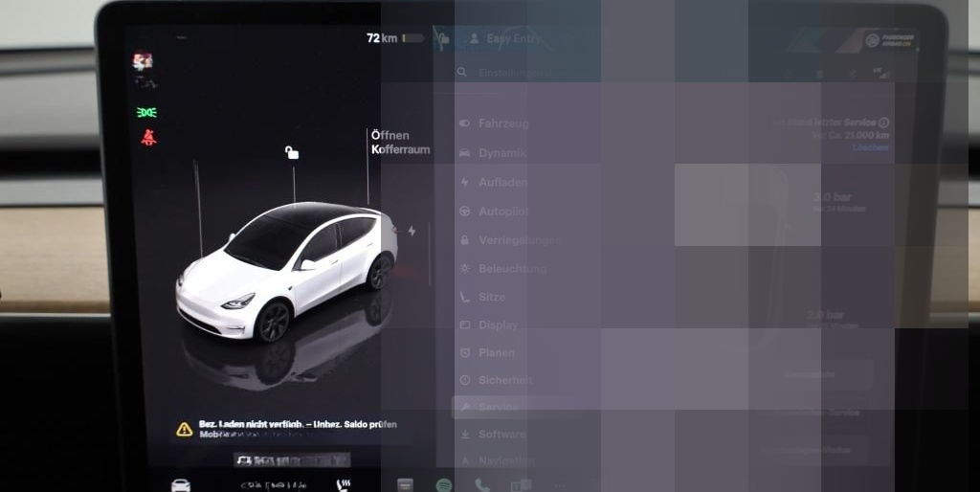Open the phone app icon
This screenshot has width=980, height=492.
[482, 485]
